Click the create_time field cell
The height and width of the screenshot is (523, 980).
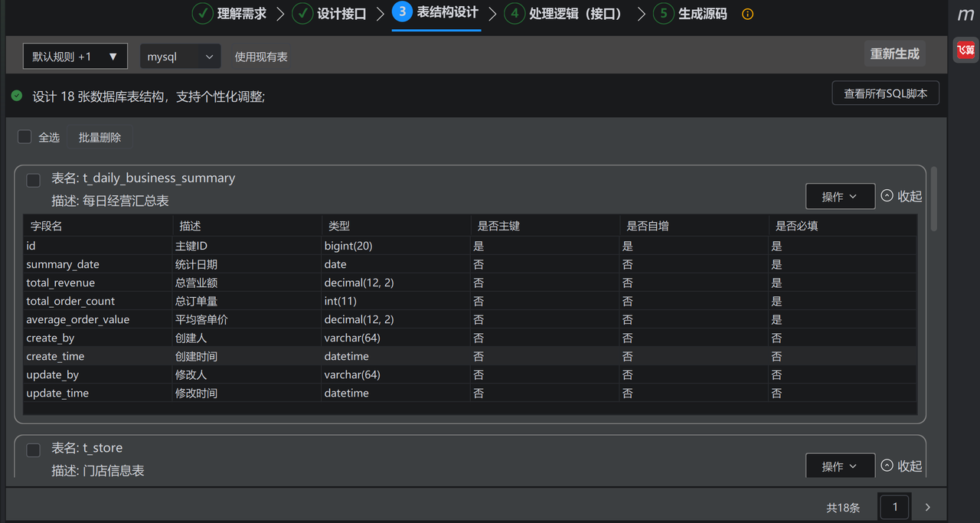click(x=98, y=356)
